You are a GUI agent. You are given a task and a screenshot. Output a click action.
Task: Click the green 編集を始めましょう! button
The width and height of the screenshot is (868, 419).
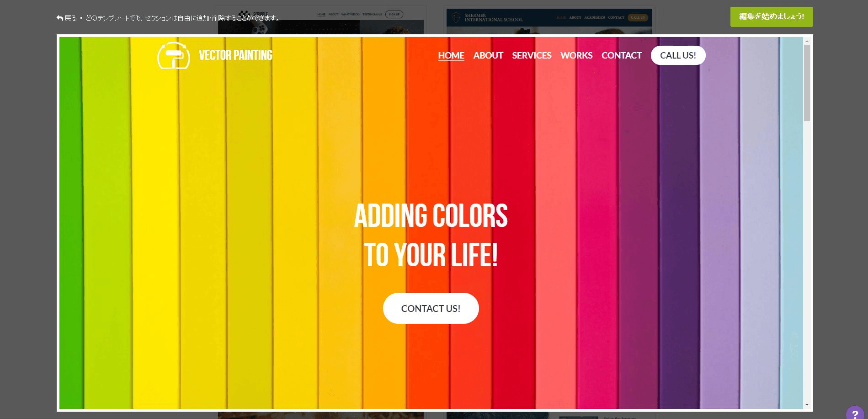771,17
